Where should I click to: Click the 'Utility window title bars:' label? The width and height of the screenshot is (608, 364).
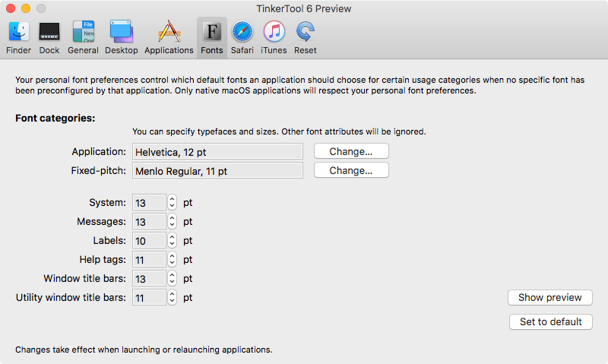71,297
